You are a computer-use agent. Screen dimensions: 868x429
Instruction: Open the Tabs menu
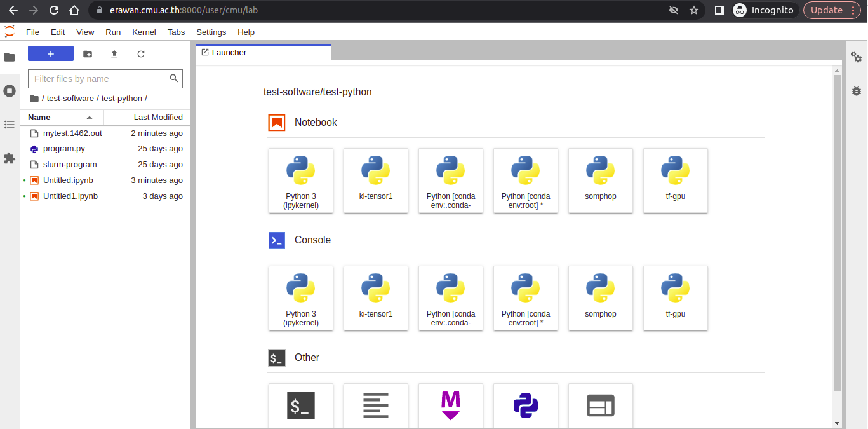coord(177,32)
